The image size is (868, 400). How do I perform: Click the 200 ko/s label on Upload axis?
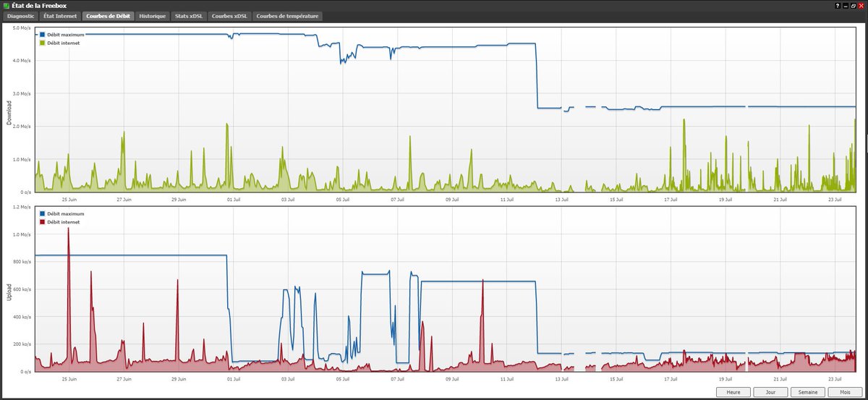(22, 344)
